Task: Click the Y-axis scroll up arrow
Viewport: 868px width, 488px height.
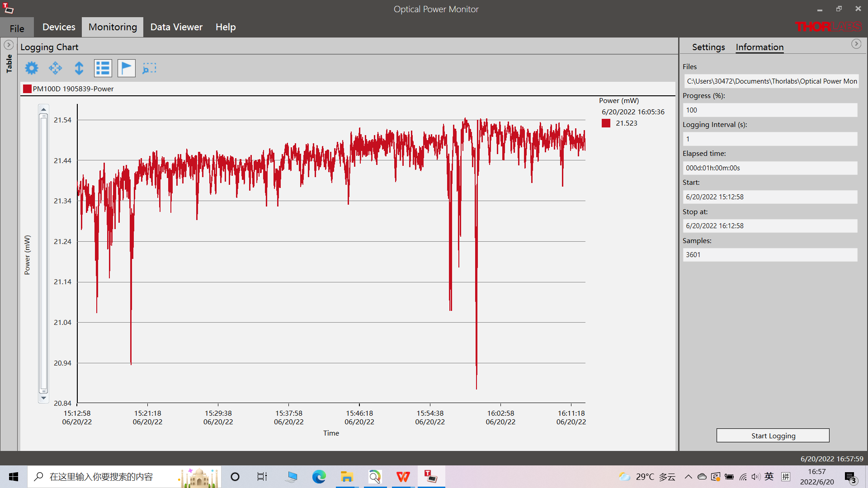Action: coord(43,109)
